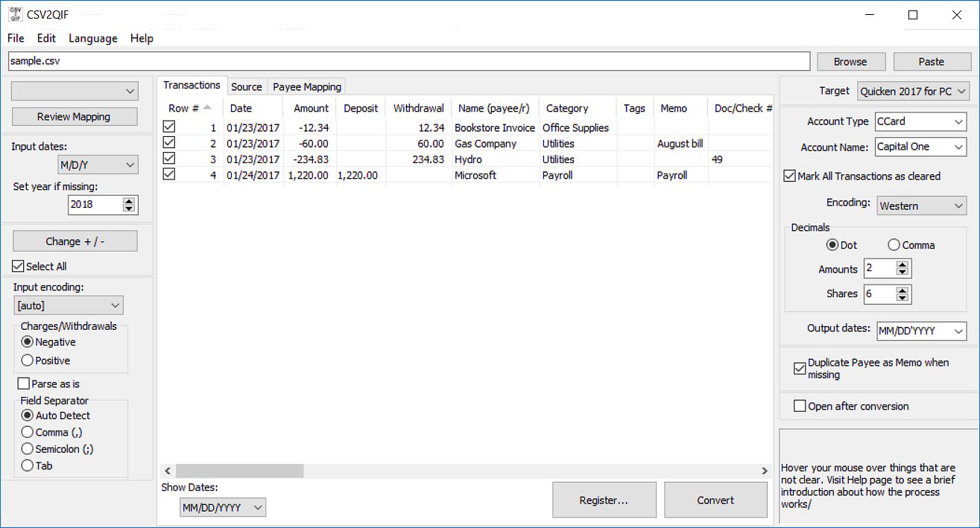Uncheck row 4 Microsoft checkbox

(x=169, y=174)
